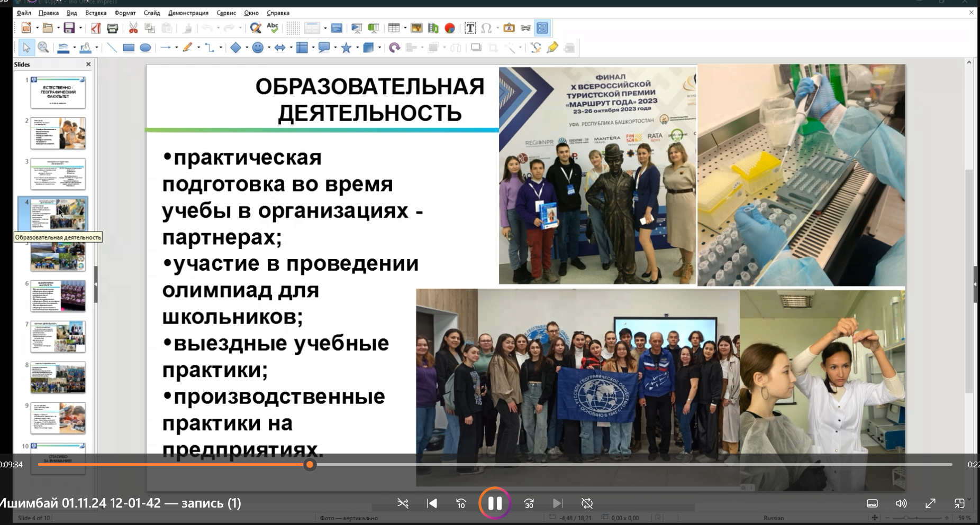Toggle subtitles button in player
980x525 pixels.
coord(872,503)
